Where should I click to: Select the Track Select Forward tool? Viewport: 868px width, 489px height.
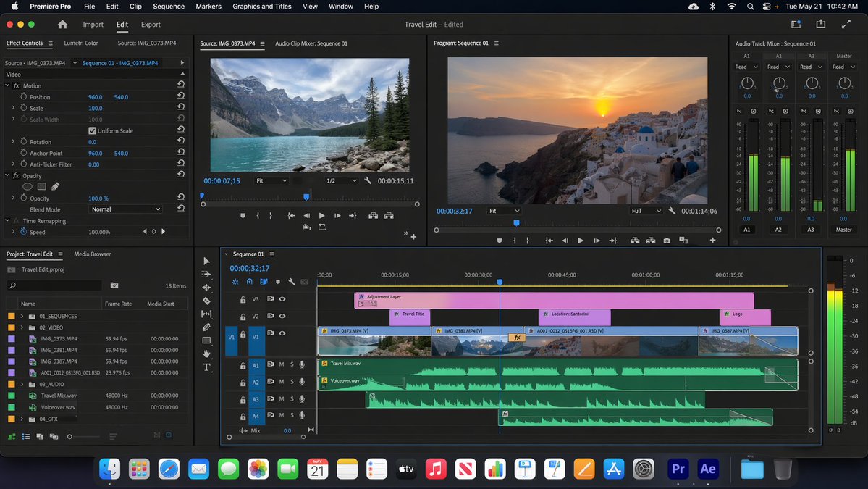point(206,274)
